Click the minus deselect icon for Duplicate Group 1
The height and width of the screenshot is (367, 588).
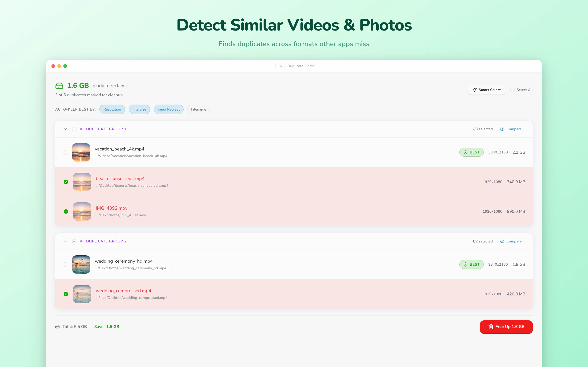coord(74,129)
